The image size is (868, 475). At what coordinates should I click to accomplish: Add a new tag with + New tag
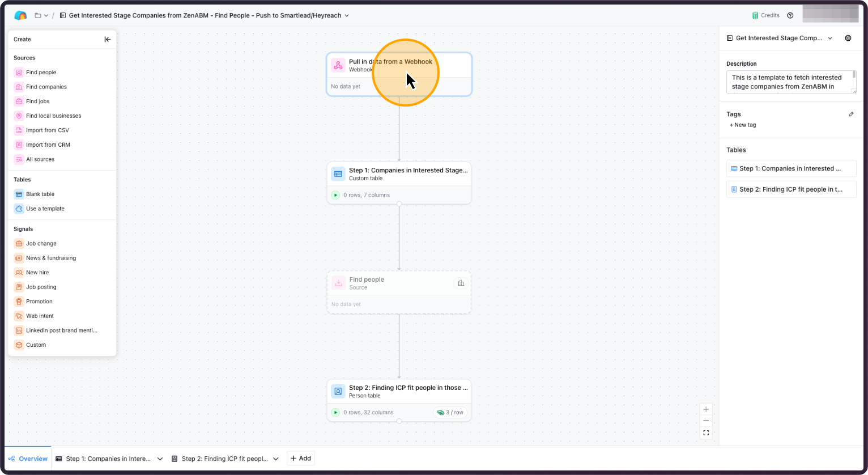[x=742, y=125]
